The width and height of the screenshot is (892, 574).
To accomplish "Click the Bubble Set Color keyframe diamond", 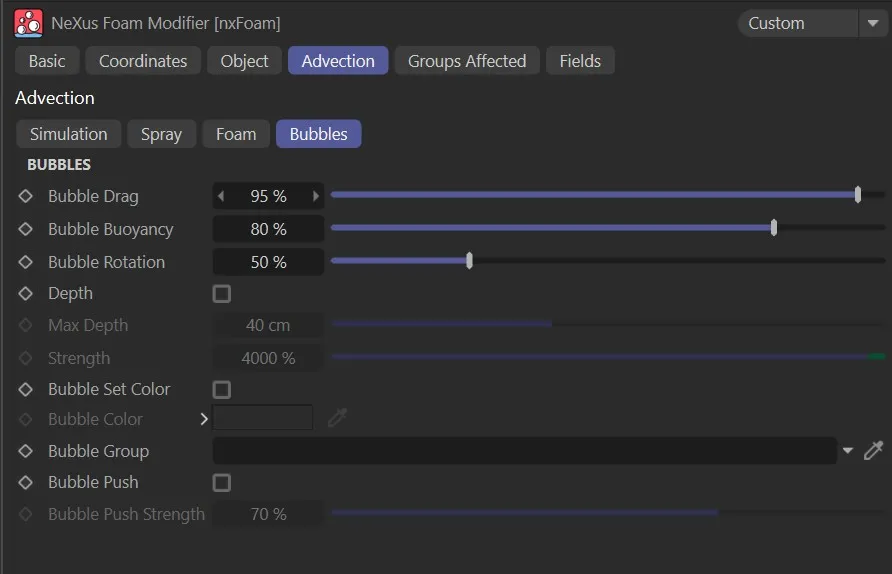I will click(x=26, y=389).
